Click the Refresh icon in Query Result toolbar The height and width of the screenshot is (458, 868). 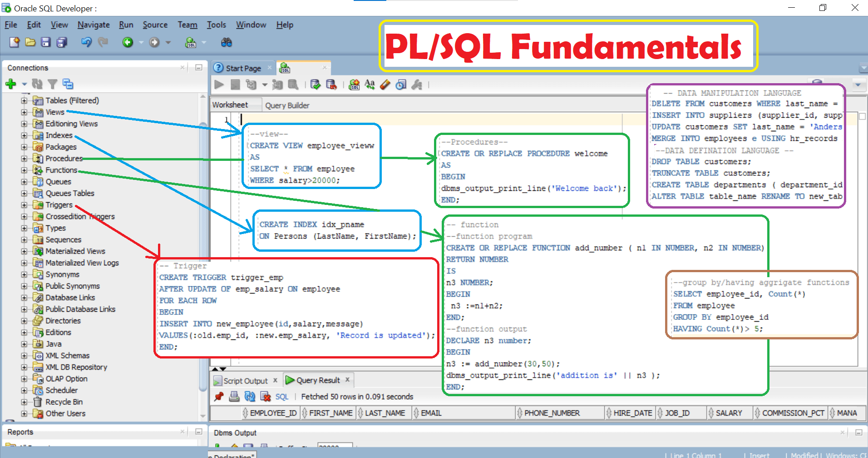[x=250, y=397]
